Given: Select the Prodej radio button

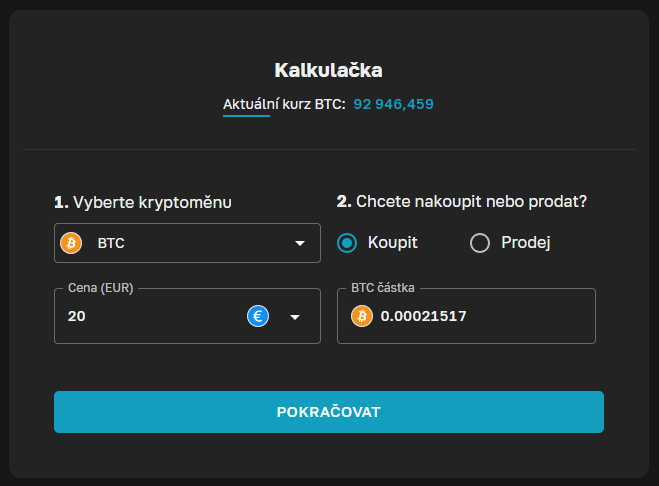Looking at the screenshot, I should coord(480,243).
